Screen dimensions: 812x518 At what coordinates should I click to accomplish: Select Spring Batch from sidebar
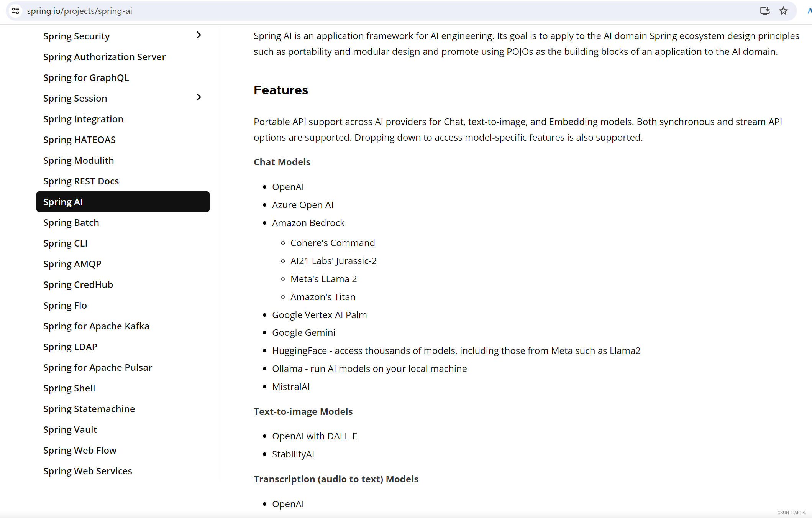click(x=71, y=223)
